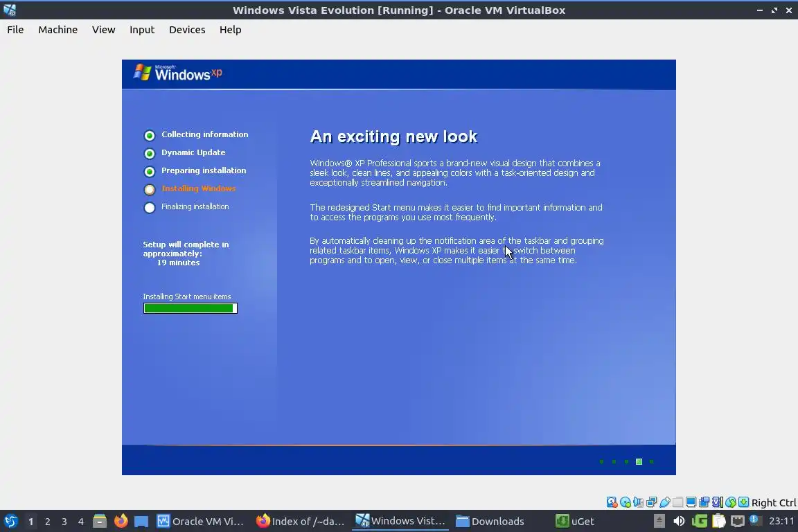
Task: Open the volume control tray icon
Action: (678, 521)
